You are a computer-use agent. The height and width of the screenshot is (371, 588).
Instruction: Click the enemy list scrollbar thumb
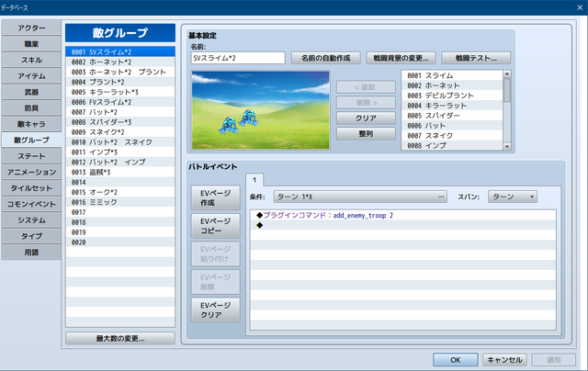pos(507,90)
